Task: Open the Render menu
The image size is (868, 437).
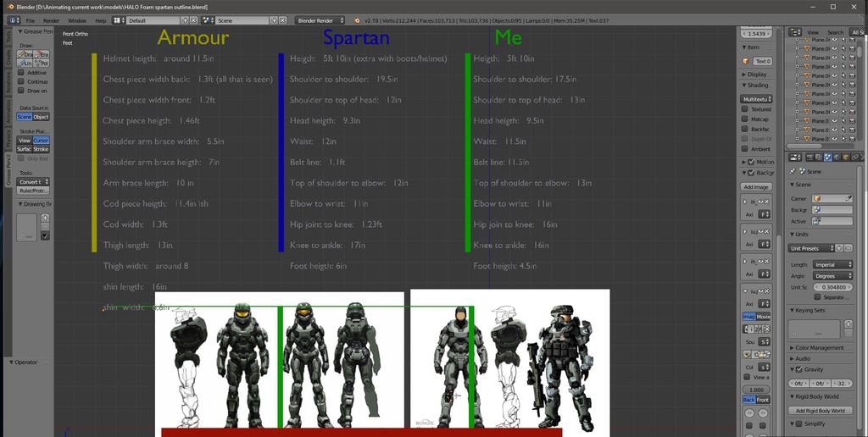Action: point(52,20)
